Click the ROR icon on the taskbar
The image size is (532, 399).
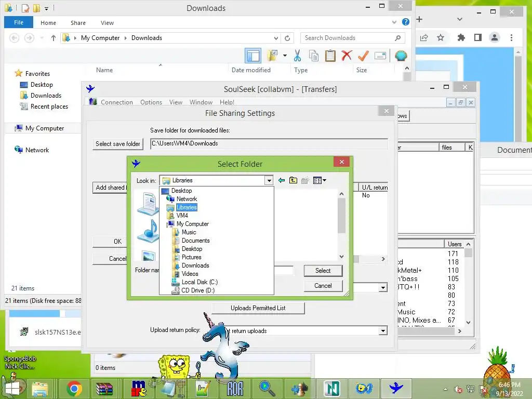[x=235, y=389]
